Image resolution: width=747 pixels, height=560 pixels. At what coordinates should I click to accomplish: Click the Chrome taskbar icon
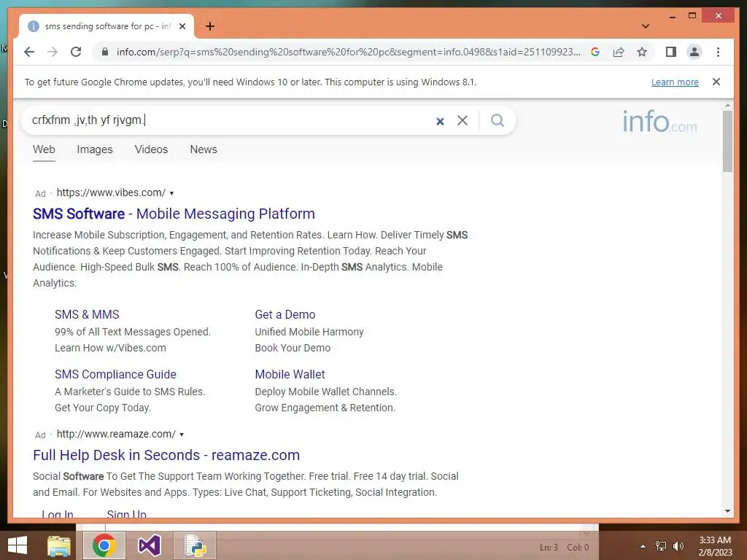[104, 545]
